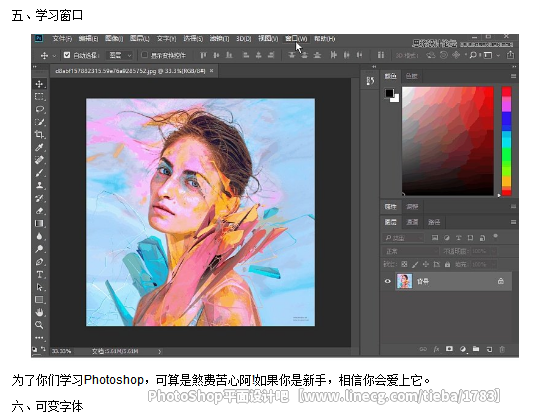This screenshot has width=556, height=415.
Task: Pick a color in the red color field
Action: click(448, 141)
